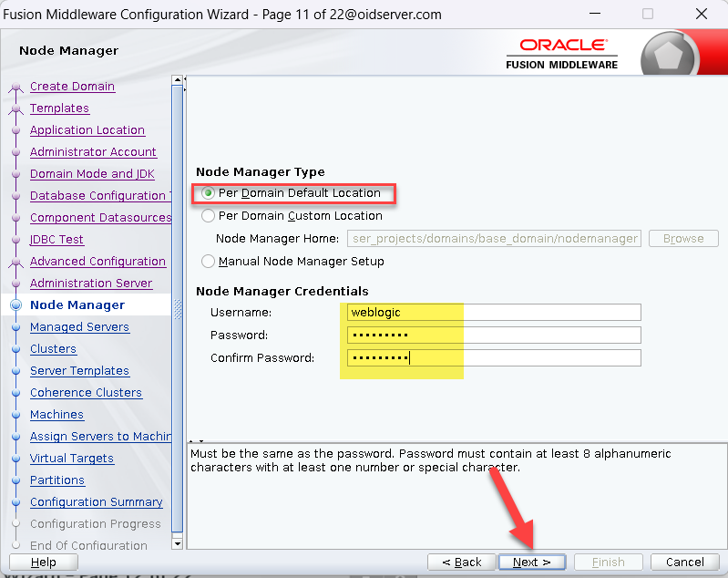Open Help for this page
The image size is (728, 578).
[43, 563]
